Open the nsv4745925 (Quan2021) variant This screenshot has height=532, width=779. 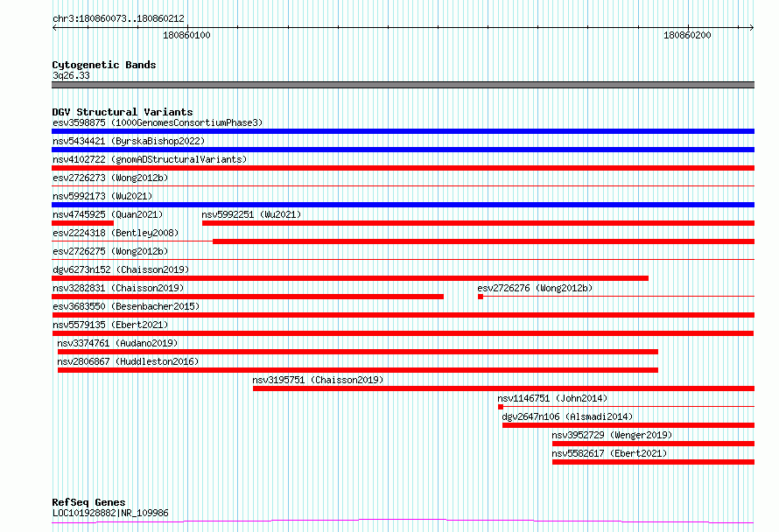108,214
